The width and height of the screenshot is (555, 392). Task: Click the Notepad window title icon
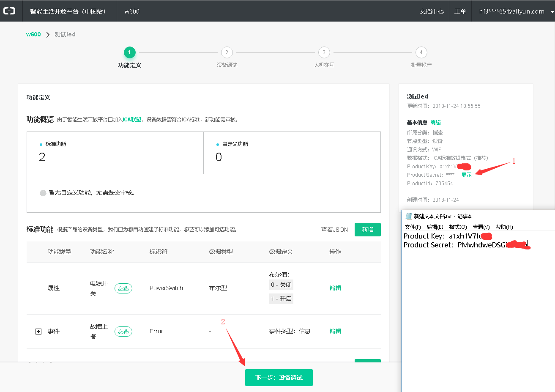click(x=408, y=216)
